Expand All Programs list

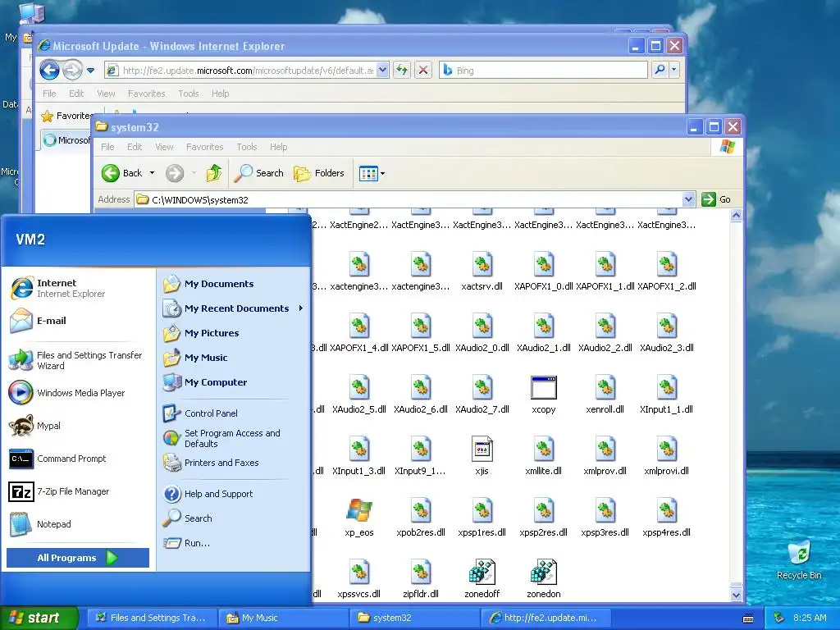[78, 558]
